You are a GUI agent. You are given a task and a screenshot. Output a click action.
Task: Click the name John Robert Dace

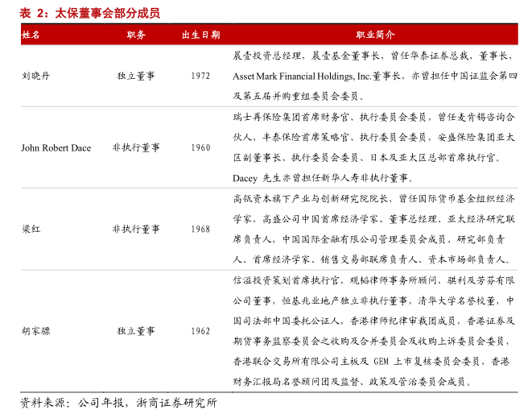pyautogui.click(x=56, y=148)
